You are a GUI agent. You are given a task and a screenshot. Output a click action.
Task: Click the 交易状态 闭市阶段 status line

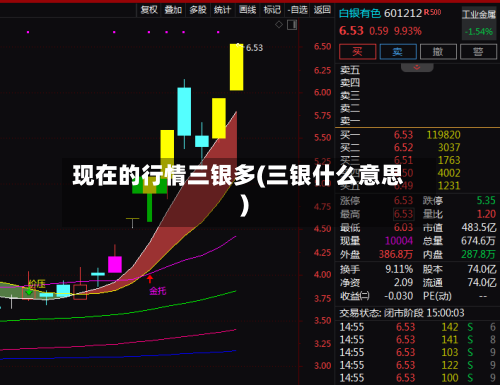coord(402,313)
